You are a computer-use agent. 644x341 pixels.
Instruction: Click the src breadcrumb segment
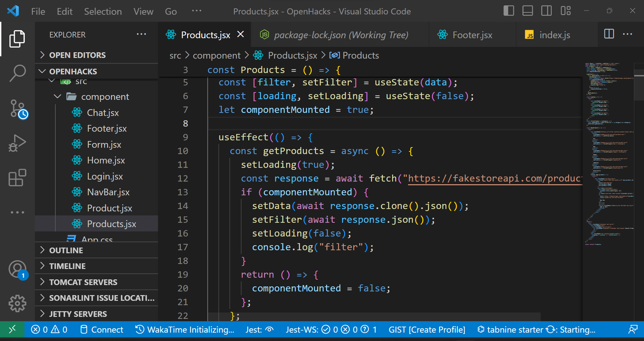pos(175,55)
